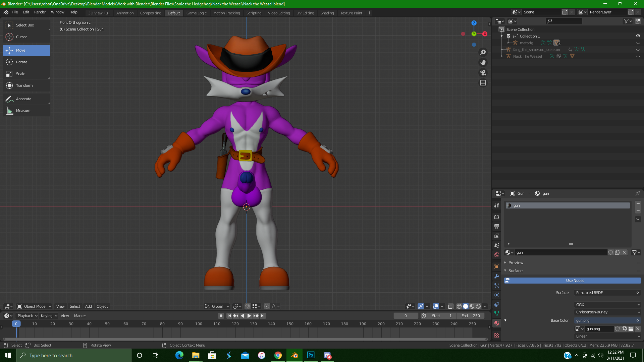Switch to the UV Editing workspace tab
This screenshot has height=362, width=644.
[x=305, y=13]
